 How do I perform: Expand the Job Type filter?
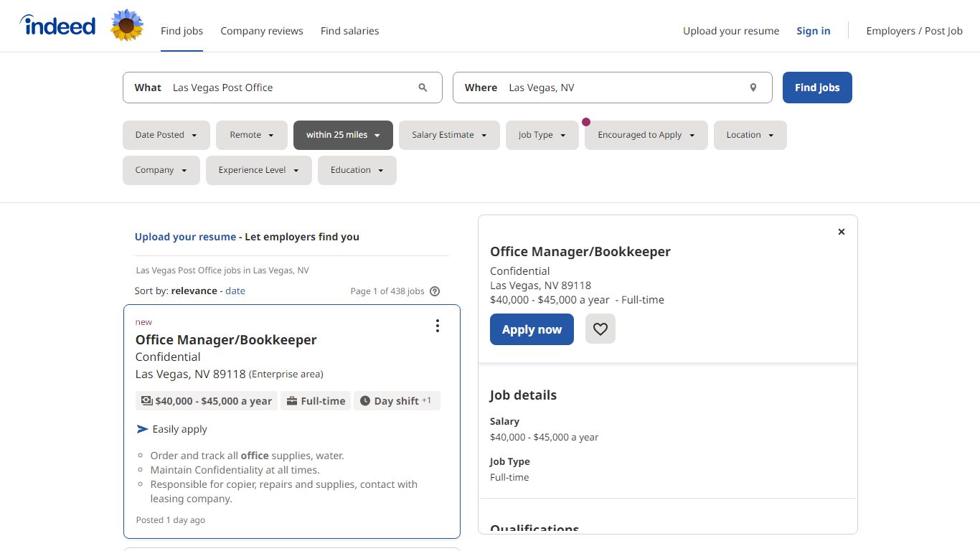[x=542, y=135]
